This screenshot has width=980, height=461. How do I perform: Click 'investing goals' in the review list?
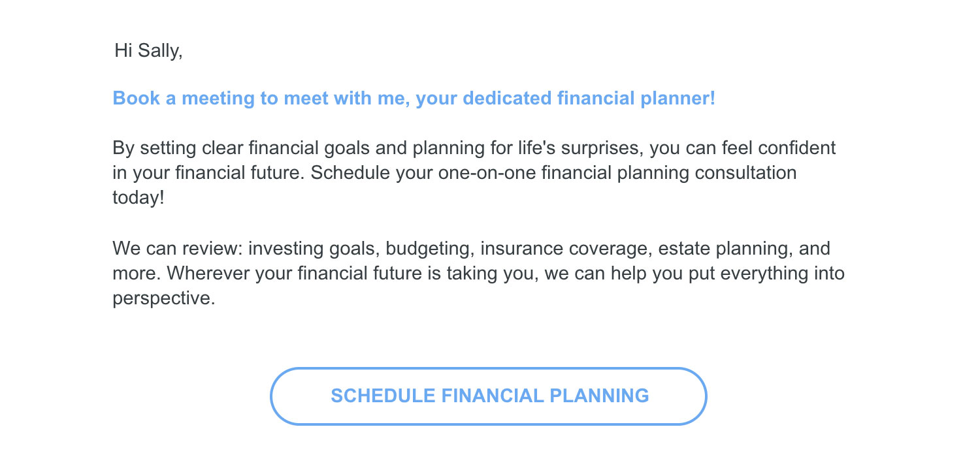coord(312,249)
